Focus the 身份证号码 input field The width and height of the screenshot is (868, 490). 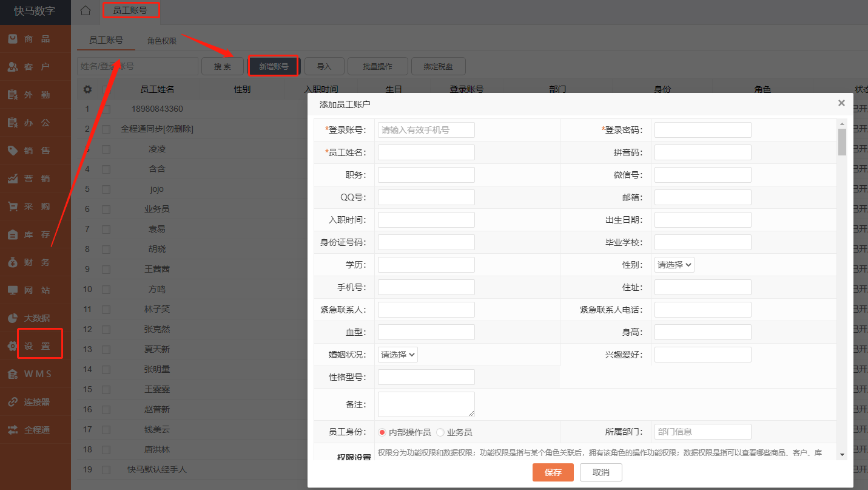(426, 242)
